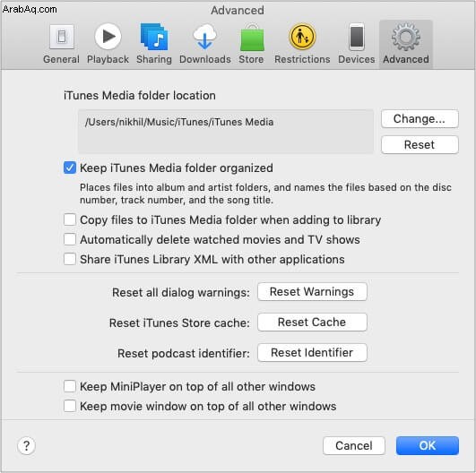The image size is (476, 473).
Task: Enable Automatically delete watched movies and TV shows
Action: [70, 239]
